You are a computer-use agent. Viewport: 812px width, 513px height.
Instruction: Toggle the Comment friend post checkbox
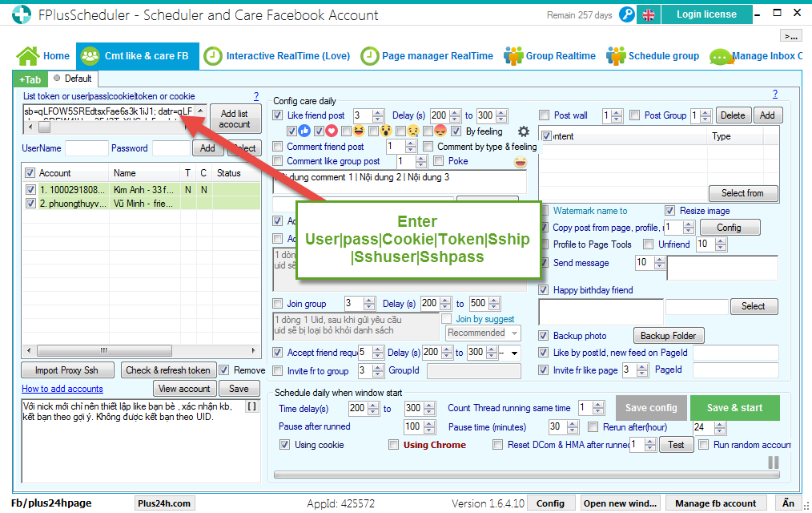[278, 147]
